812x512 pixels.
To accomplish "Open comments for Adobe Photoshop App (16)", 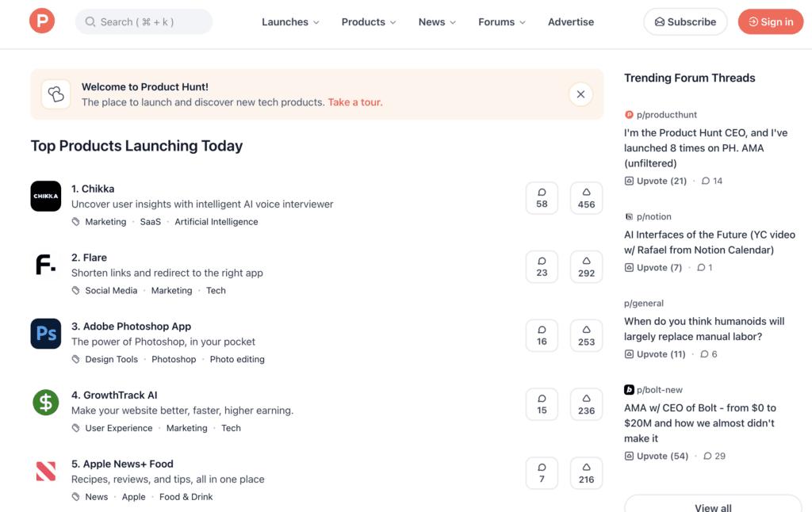I will click(x=542, y=335).
